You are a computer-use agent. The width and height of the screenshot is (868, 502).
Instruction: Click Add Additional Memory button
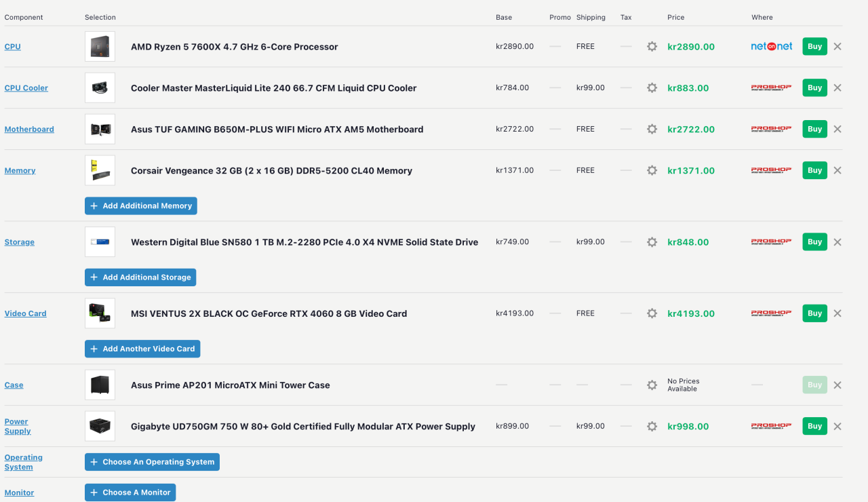click(141, 206)
